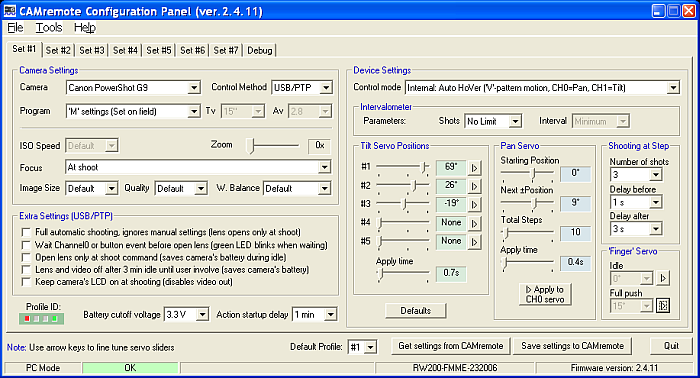This screenshot has width=700, height=378.
Task: Click the play arrow beside tilt position #5
Action: point(474,242)
